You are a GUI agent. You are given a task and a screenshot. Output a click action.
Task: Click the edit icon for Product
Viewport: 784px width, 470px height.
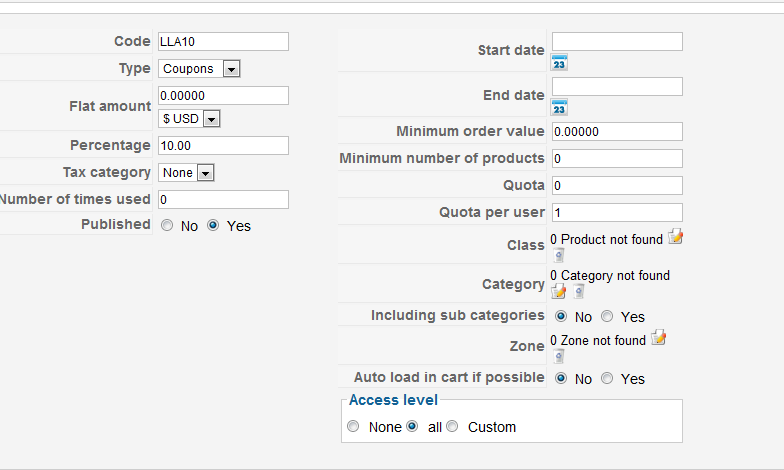[x=676, y=237]
